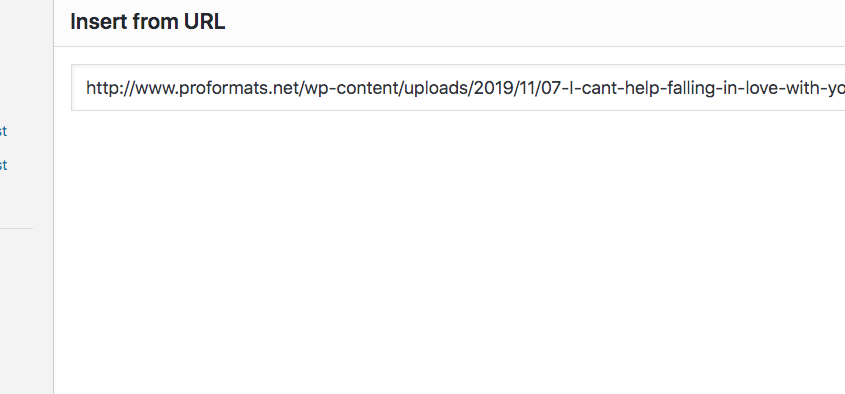Click empty white area below URL field
845x394 pixels.
point(449,248)
